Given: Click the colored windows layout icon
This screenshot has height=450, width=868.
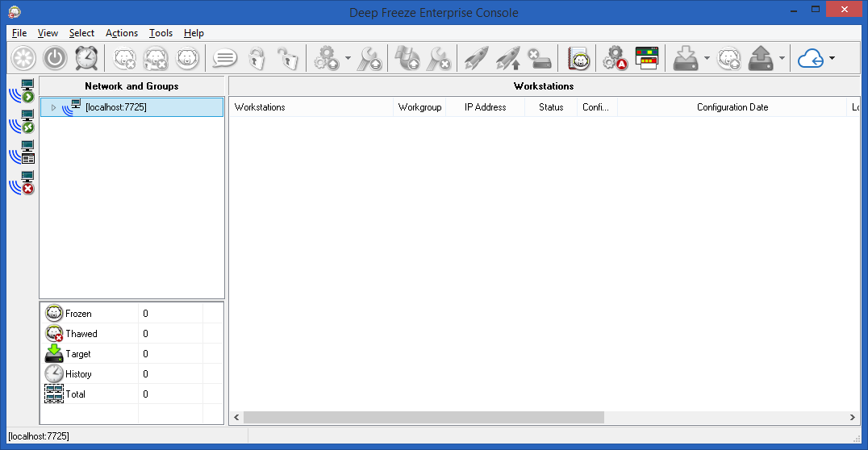Looking at the screenshot, I should click(x=647, y=58).
